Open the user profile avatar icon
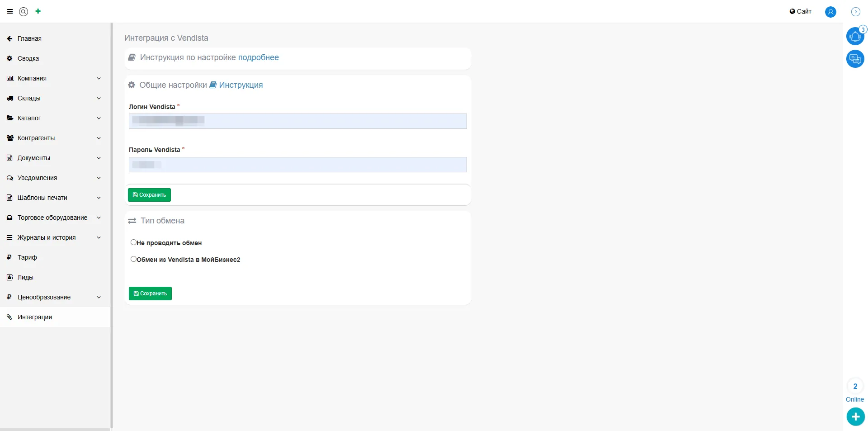Viewport: 868px width, 431px height. click(830, 12)
